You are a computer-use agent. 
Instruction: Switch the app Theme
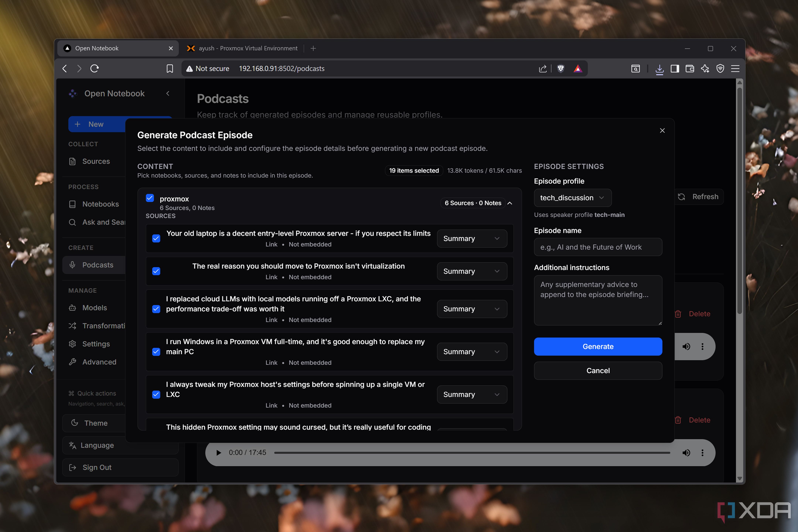point(94,423)
